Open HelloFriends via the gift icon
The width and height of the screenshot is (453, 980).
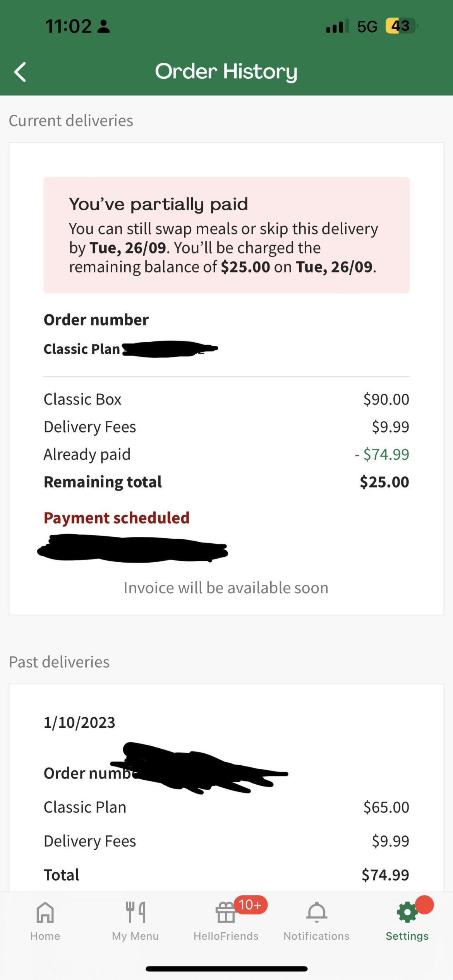(x=226, y=913)
